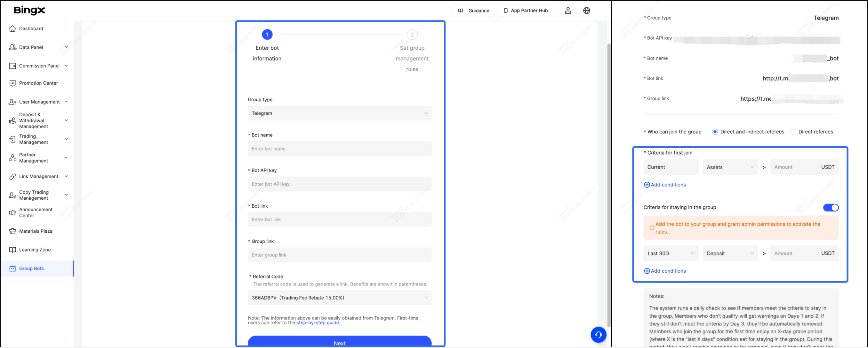
Task: Open Group Bots in sidebar
Action: pyautogui.click(x=31, y=269)
